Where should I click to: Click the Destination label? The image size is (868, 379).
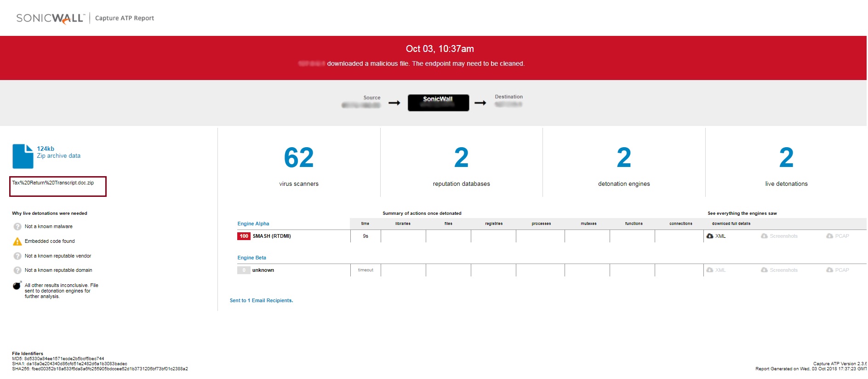508,97
